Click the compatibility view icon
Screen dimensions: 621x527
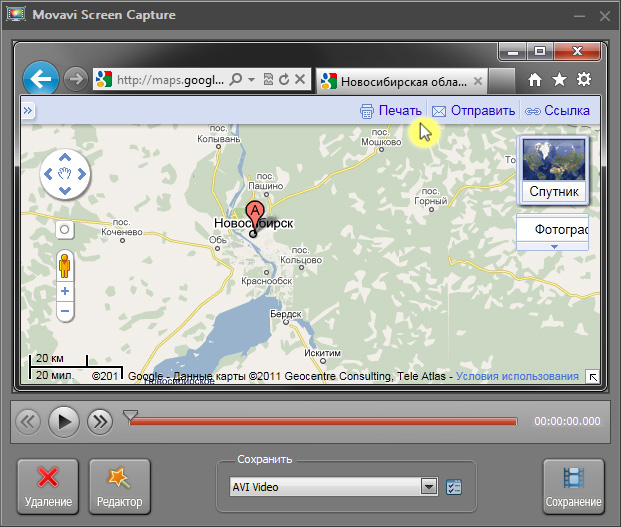[x=268, y=80]
